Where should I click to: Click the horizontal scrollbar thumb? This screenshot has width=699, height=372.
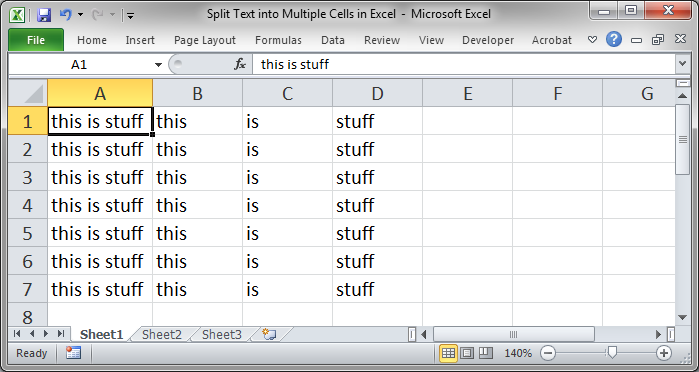[514, 334]
